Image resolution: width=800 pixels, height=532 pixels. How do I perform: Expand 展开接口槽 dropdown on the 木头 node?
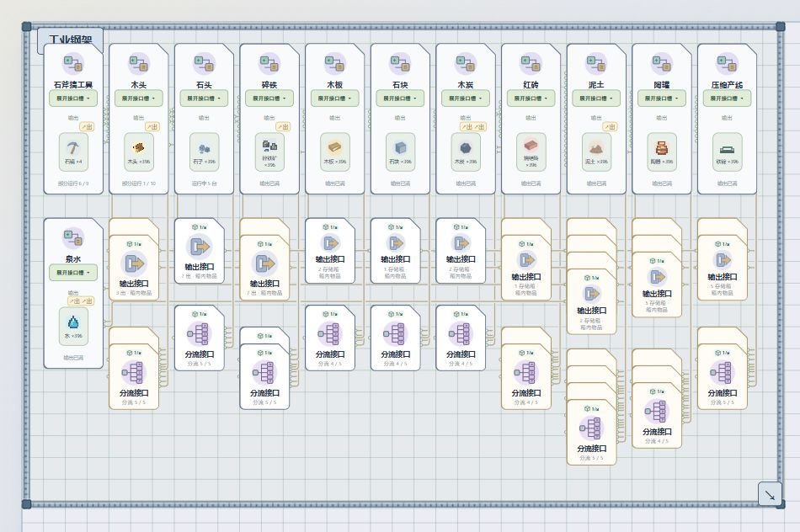click(139, 98)
